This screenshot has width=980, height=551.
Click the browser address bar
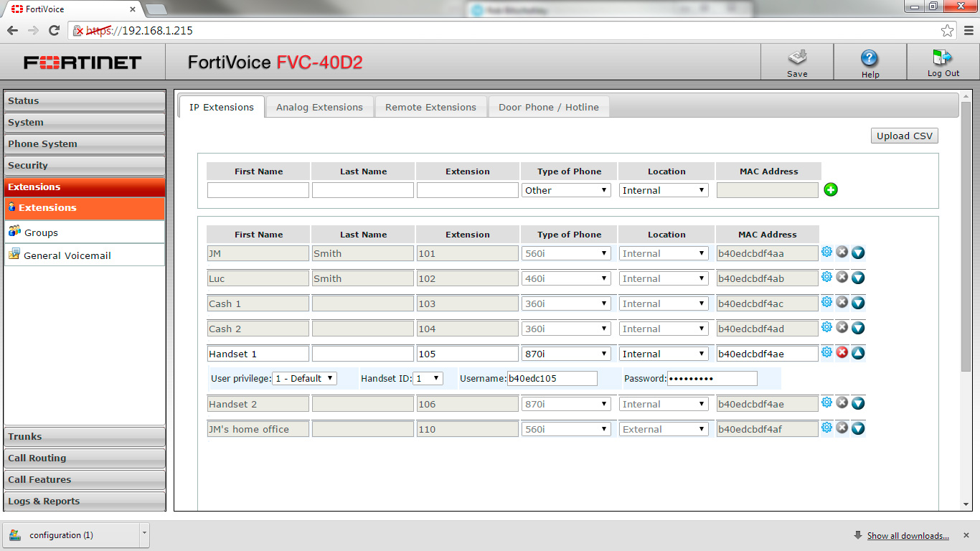(513, 30)
